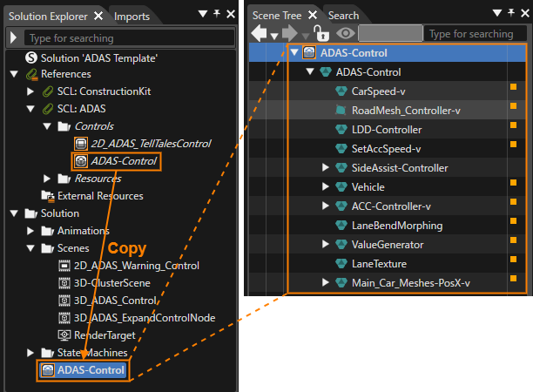Click the Resources folder icon
The image size is (533, 392).
click(64, 179)
